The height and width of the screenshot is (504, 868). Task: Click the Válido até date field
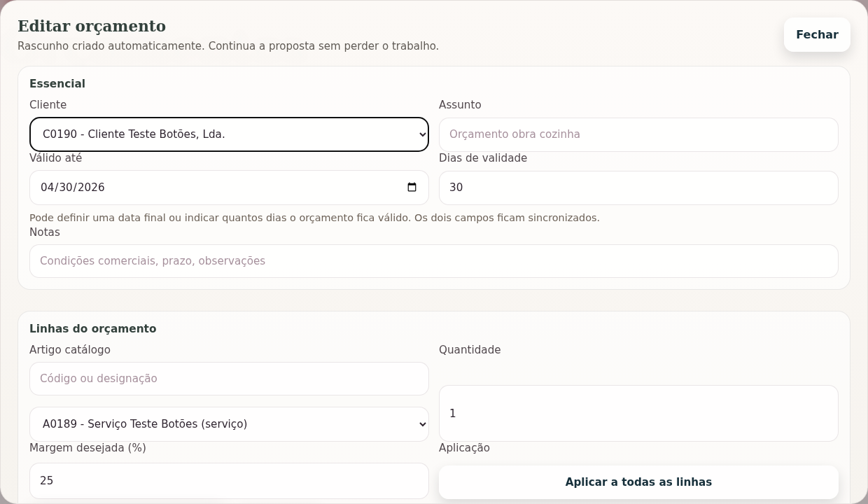click(x=229, y=188)
